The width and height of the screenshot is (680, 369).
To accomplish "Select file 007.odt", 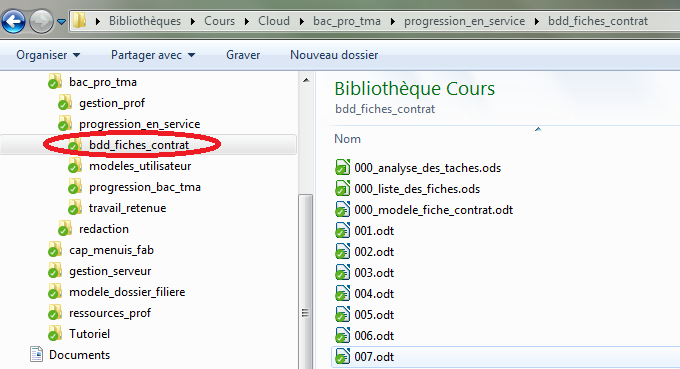I will [374, 357].
